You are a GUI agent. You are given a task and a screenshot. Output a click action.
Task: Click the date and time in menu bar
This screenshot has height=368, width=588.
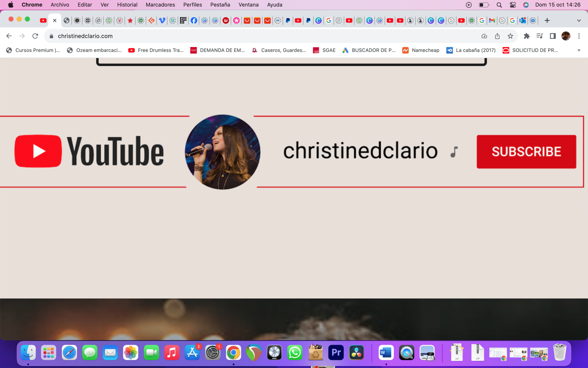coord(558,5)
